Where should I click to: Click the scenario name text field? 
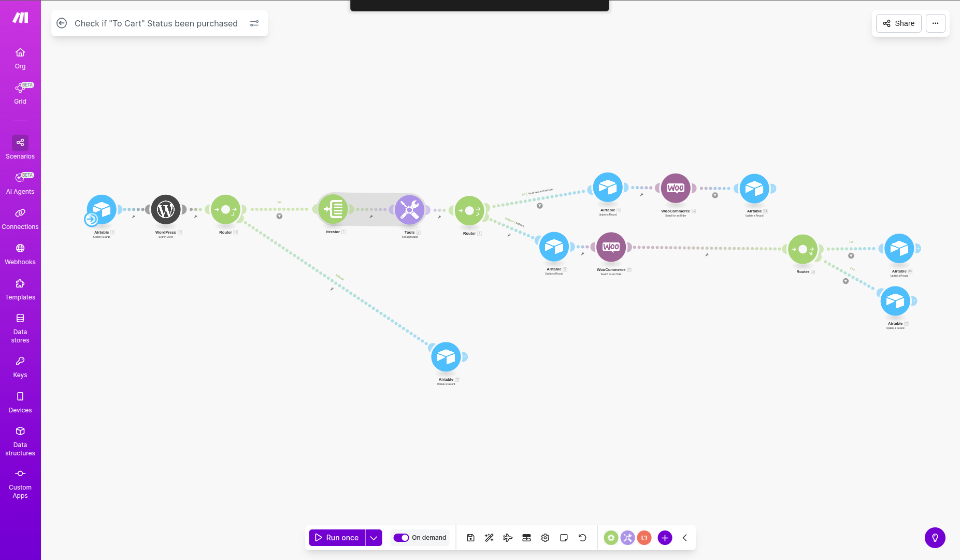click(x=156, y=23)
